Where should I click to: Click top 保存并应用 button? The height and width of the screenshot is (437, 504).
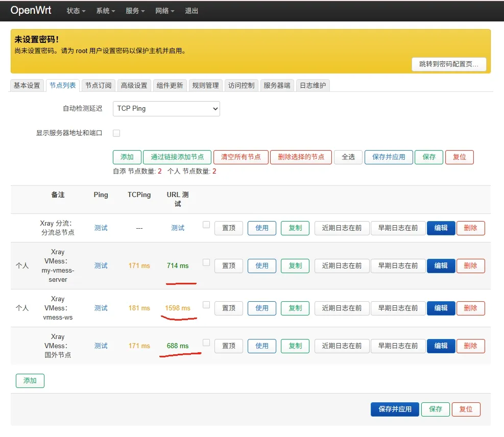pos(389,157)
